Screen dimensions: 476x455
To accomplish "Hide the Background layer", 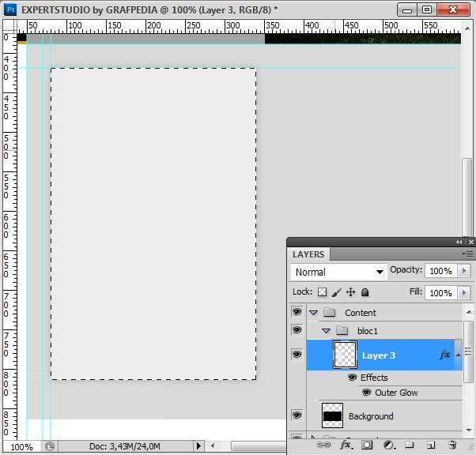I will coord(297,415).
